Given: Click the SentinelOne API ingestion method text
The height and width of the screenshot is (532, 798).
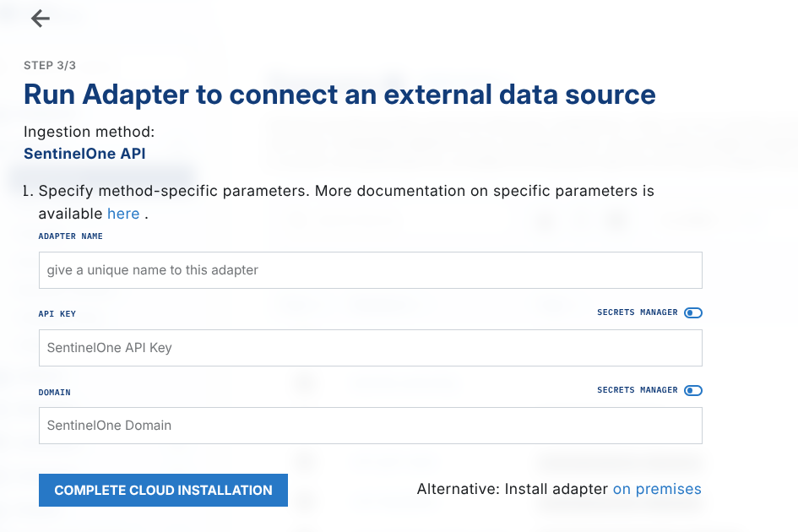Looking at the screenshot, I should coord(84,154).
